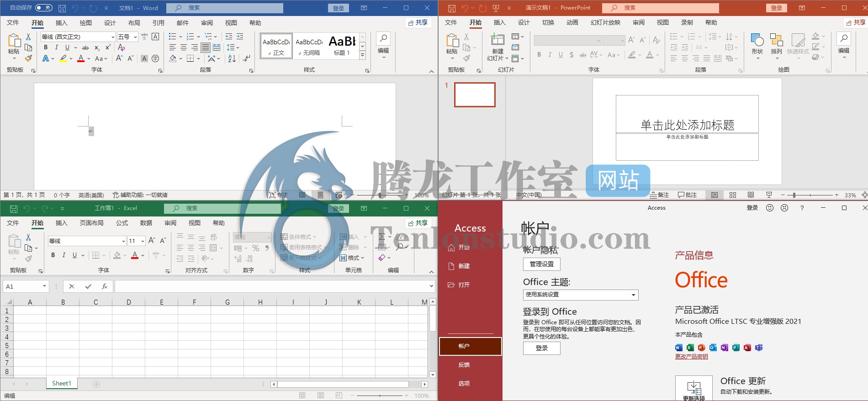Open Office theme dropdown in Access
This screenshot has width=868, height=401.
click(x=633, y=295)
